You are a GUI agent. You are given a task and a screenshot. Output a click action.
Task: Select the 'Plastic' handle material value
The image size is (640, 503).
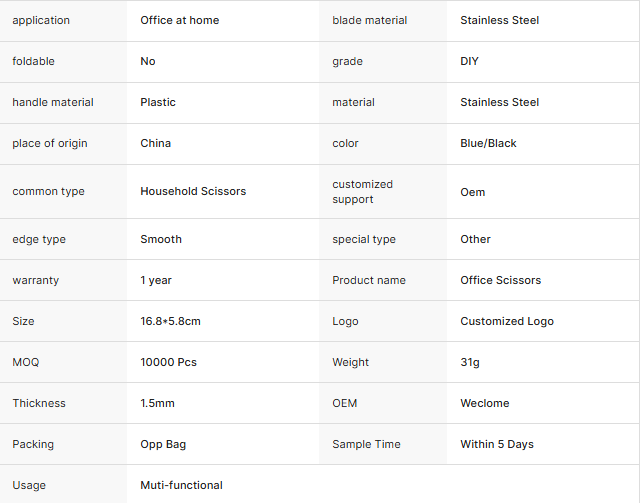click(x=158, y=102)
